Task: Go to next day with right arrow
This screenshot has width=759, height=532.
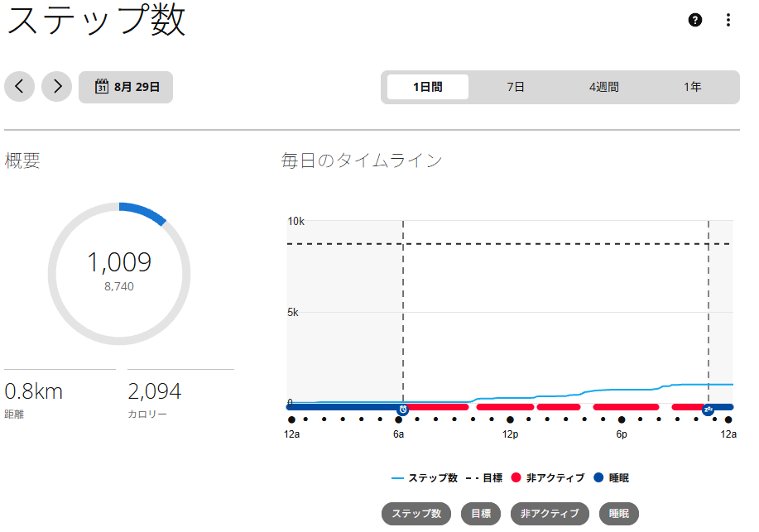Action: 56,87
